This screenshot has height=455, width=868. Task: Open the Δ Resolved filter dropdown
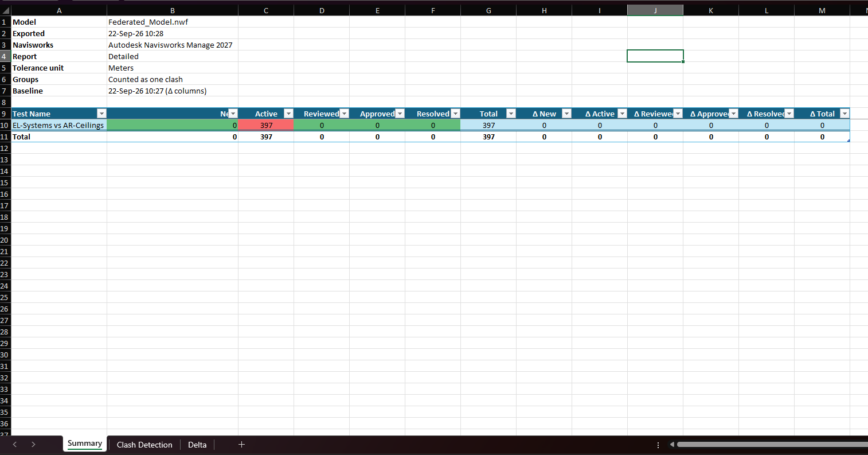pyautogui.click(x=789, y=114)
